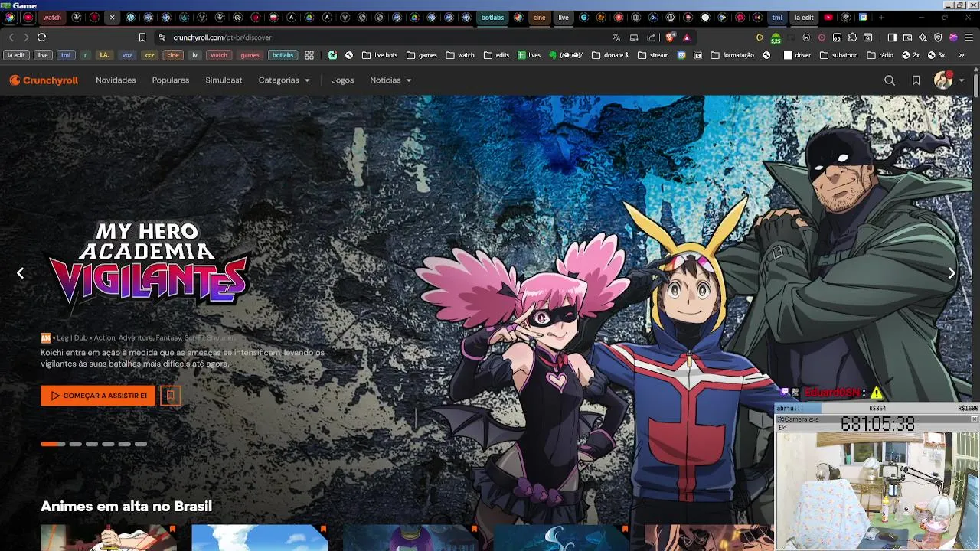Show more bookmarks overflow chevron
This screenshot has height=551, width=980.
(x=961, y=55)
